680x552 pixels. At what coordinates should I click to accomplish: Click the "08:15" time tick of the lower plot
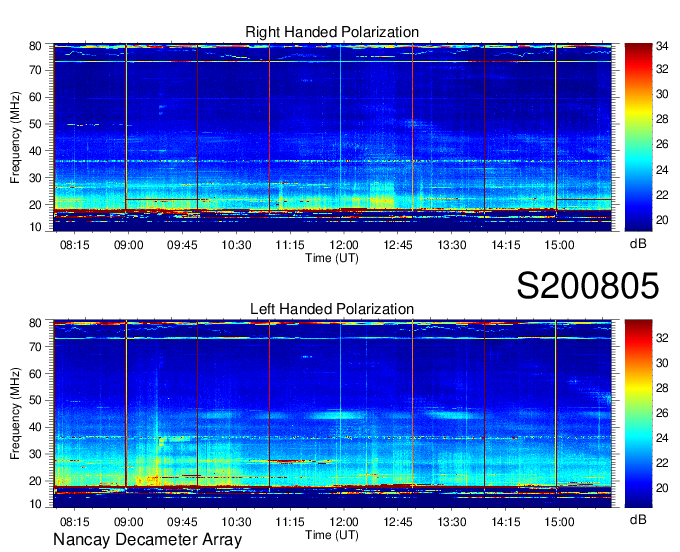pyautogui.click(x=75, y=522)
